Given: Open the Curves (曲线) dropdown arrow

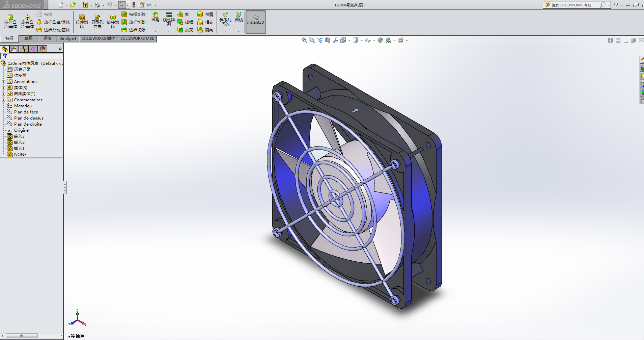Looking at the screenshot, I should [x=239, y=31].
